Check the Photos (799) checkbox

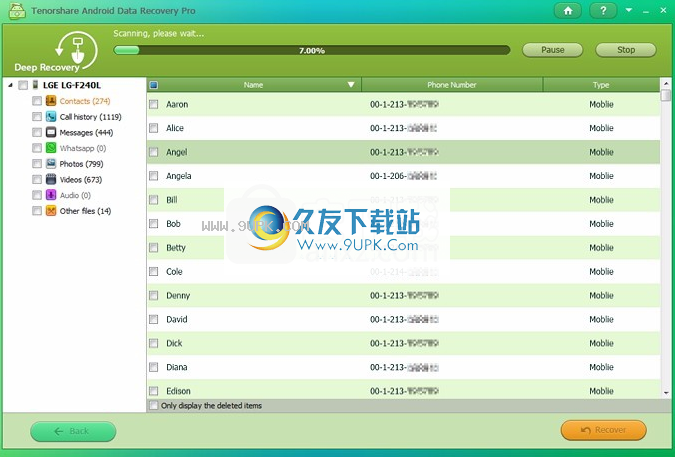click(37, 164)
